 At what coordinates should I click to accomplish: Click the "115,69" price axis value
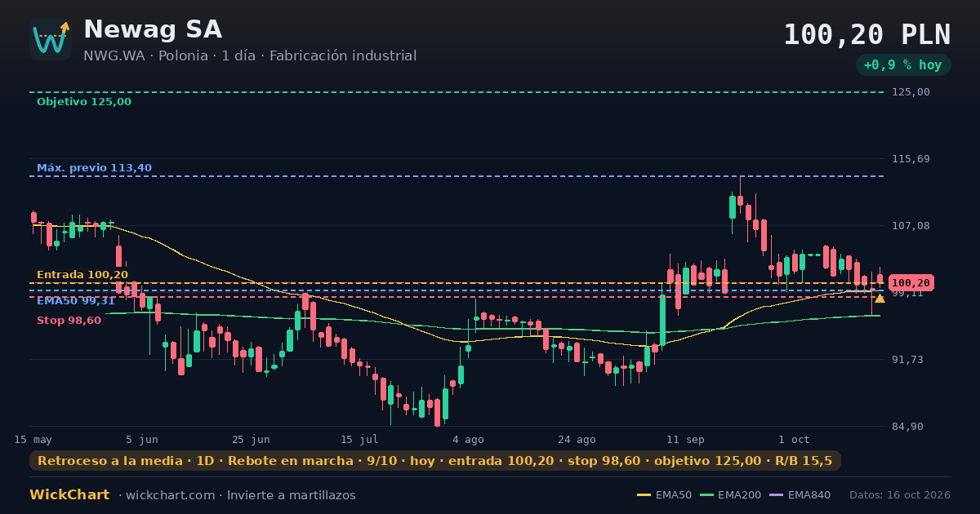(x=911, y=159)
